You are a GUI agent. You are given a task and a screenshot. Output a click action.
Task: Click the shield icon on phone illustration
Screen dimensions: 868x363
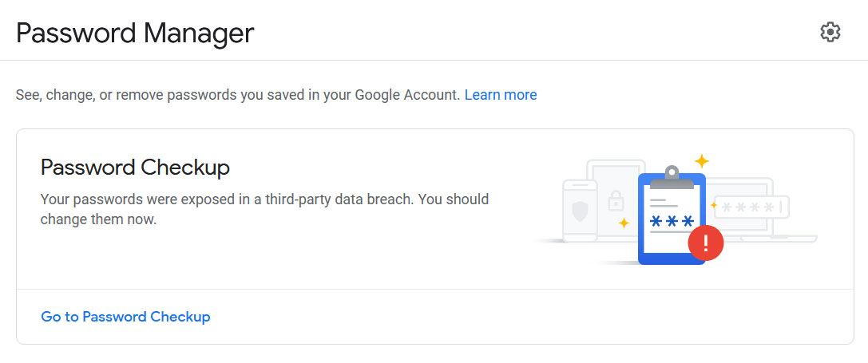581,211
